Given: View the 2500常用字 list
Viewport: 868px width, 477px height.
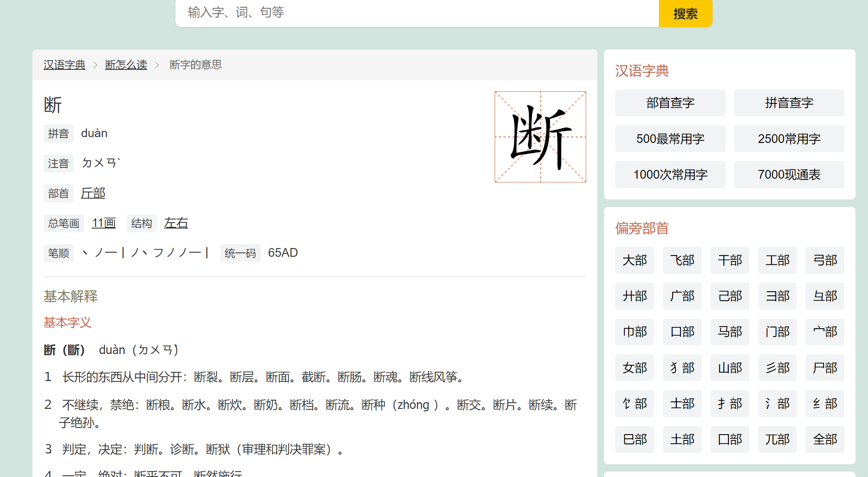Looking at the screenshot, I should tap(789, 138).
